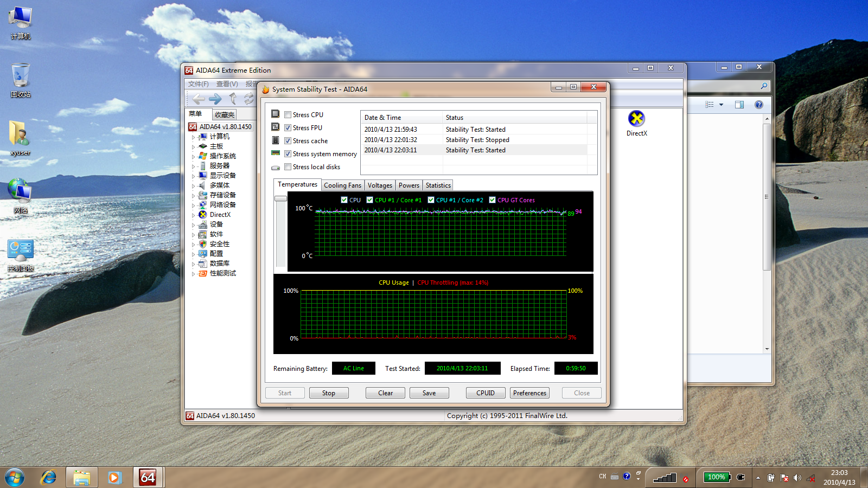Expand the 服务器 tree node arrow
This screenshot has width=868, height=488.
193,166
